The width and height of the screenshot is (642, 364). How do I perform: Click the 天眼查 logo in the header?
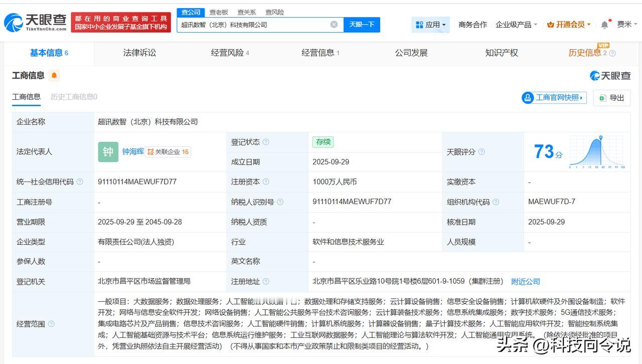pyautogui.click(x=35, y=22)
